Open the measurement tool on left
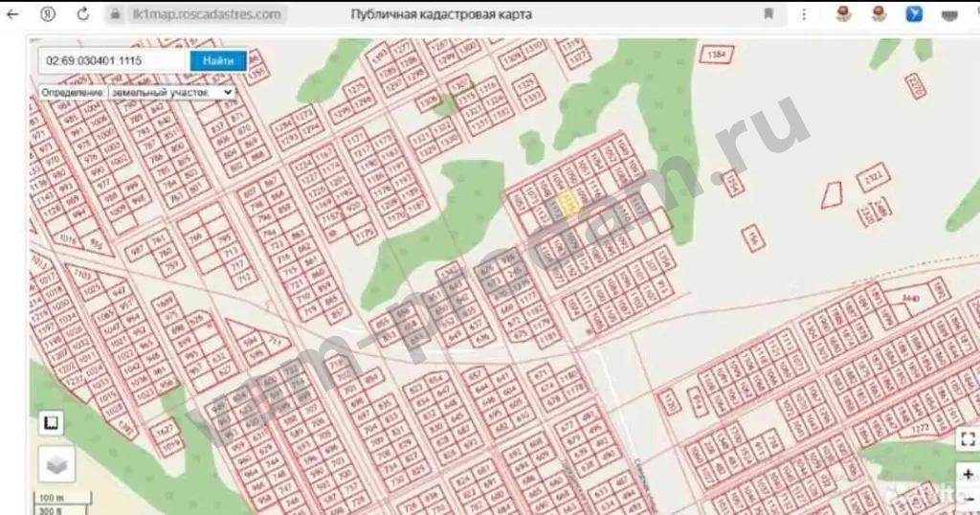Image resolution: width=980 pixels, height=515 pixels. pyautogui.click(x=51, y=423)
